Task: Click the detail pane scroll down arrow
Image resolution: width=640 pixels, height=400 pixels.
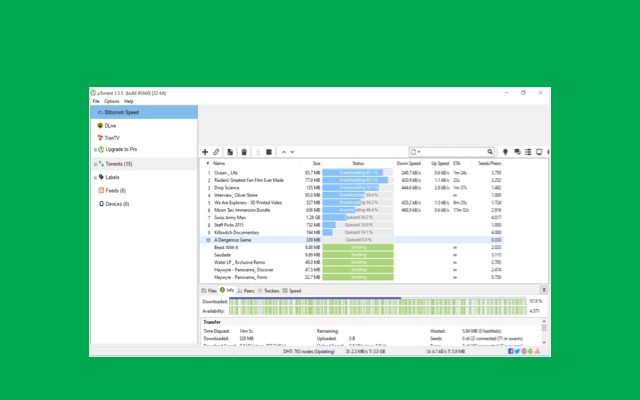Action: [544, 342]
